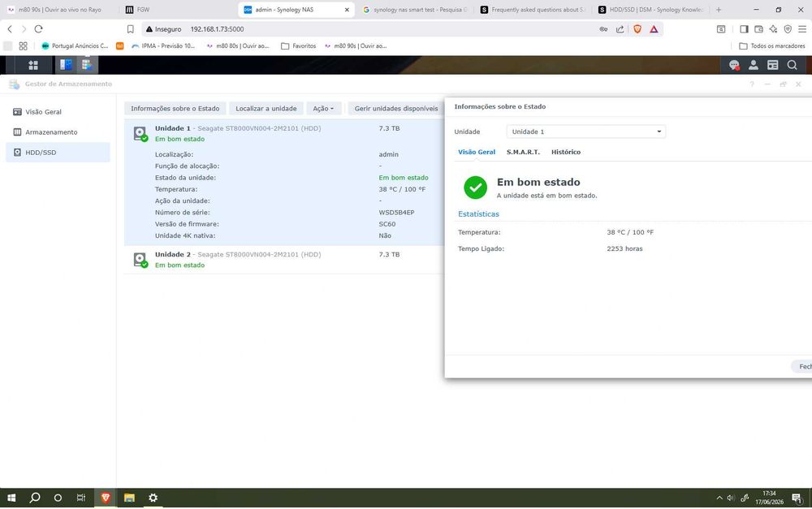Open the Brave VPN shield icon
812x509 pixels.
point(788,29)
